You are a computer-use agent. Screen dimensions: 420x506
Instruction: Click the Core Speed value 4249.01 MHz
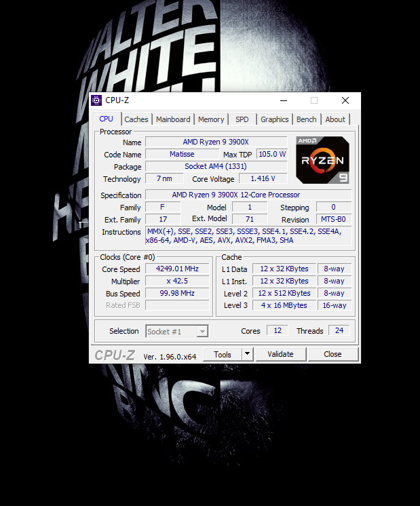177,269
